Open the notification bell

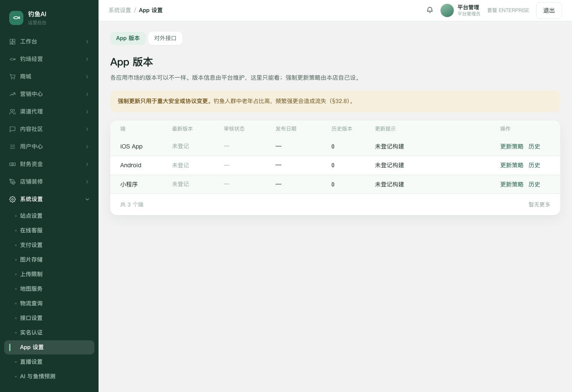point(430,10)
